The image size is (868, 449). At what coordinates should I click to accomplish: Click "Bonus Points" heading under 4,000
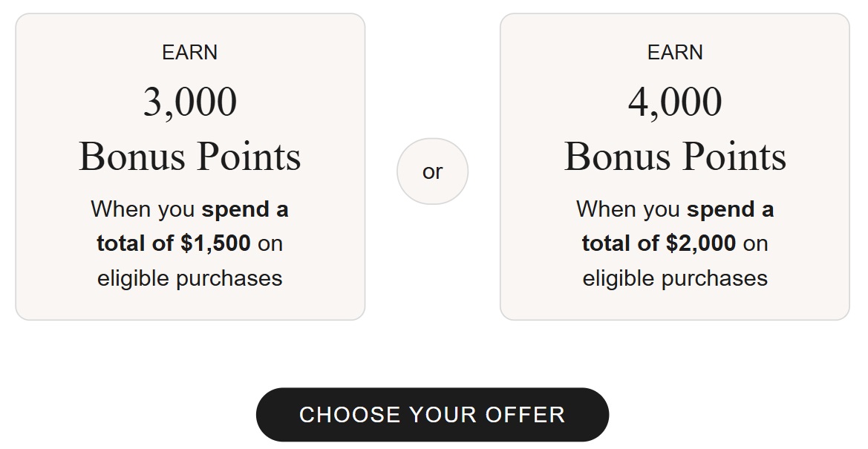coord(675,157)
